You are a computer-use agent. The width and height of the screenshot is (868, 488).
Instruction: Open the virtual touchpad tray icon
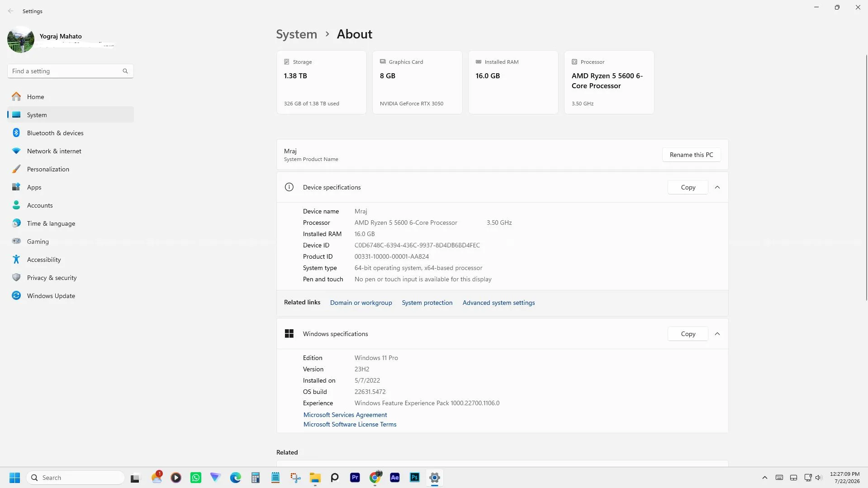pos(793,478)
